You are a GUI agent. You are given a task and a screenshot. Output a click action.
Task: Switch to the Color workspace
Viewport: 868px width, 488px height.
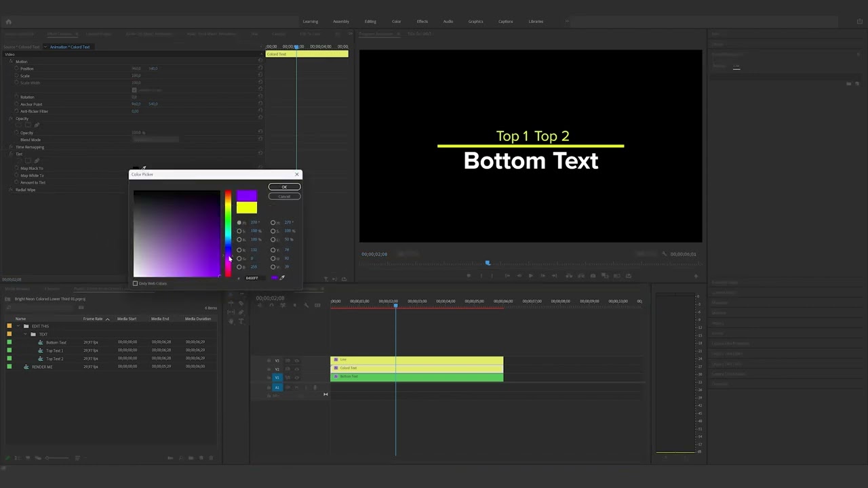pyautogui.click(x=396, y=22)
